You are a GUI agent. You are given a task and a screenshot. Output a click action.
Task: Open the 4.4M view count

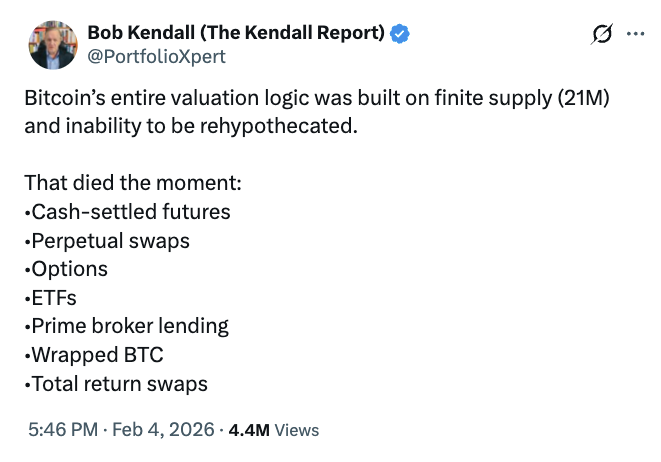249,430
